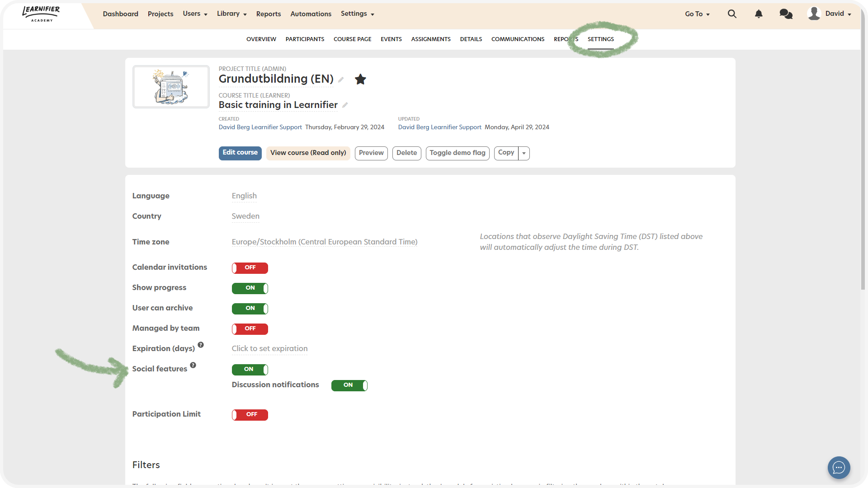The width and height of the screenshot is (868, 488).
Task: Click View course (Read only) button
Action: [308, 153]
